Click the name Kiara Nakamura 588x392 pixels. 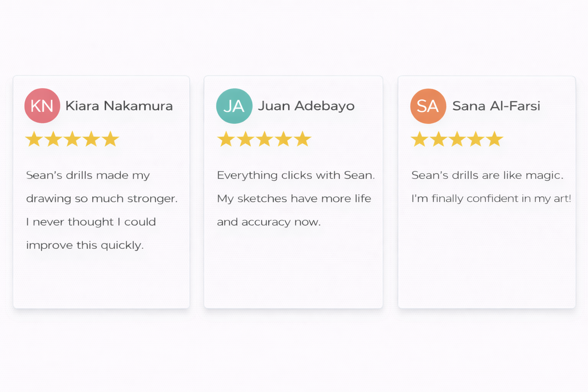pyautogui.click(x=119, y=106)
